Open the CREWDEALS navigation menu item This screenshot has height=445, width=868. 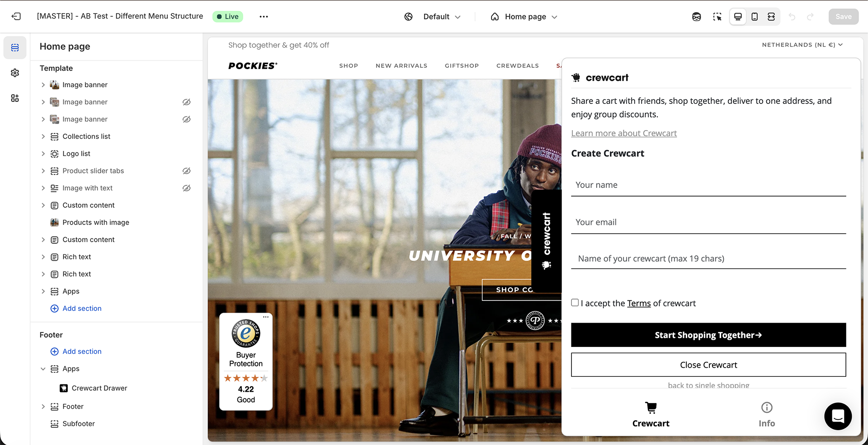point(518,66)
